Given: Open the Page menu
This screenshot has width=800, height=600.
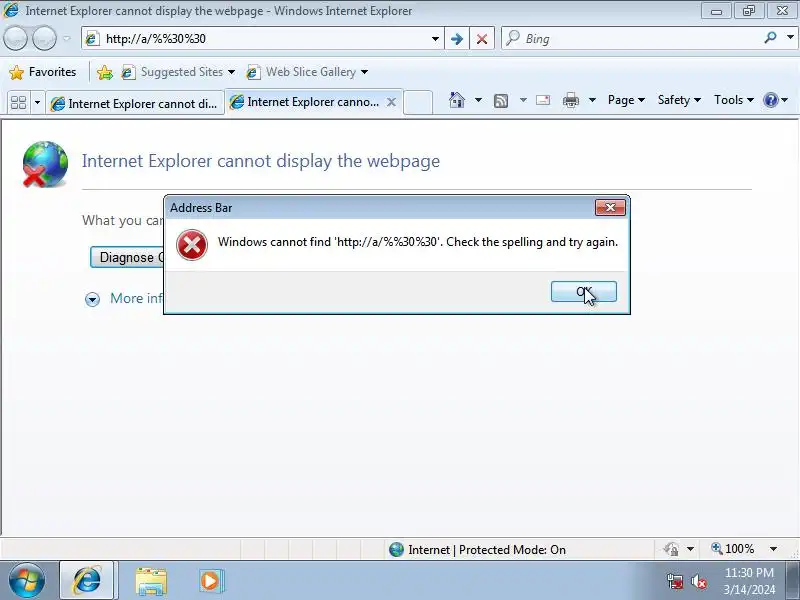Looking at the screenshot, I should click(626, 100).
